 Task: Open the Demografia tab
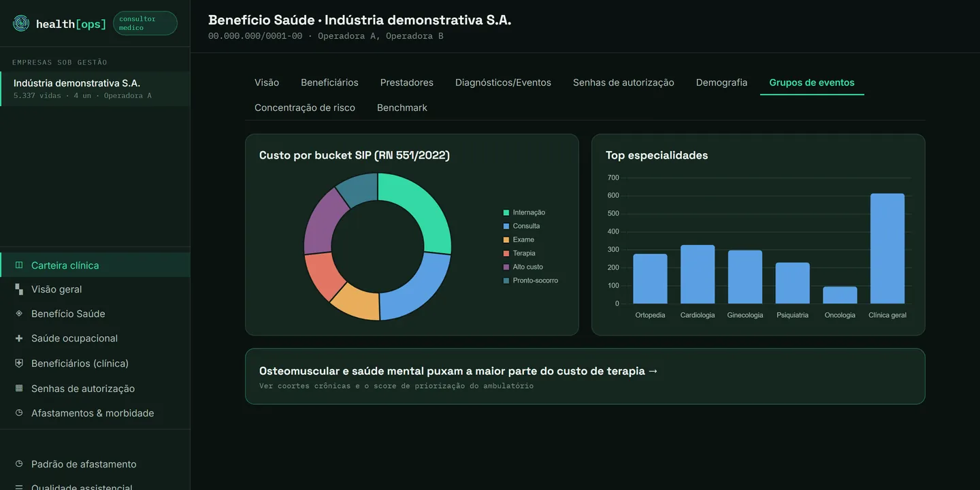pos(721,82)
